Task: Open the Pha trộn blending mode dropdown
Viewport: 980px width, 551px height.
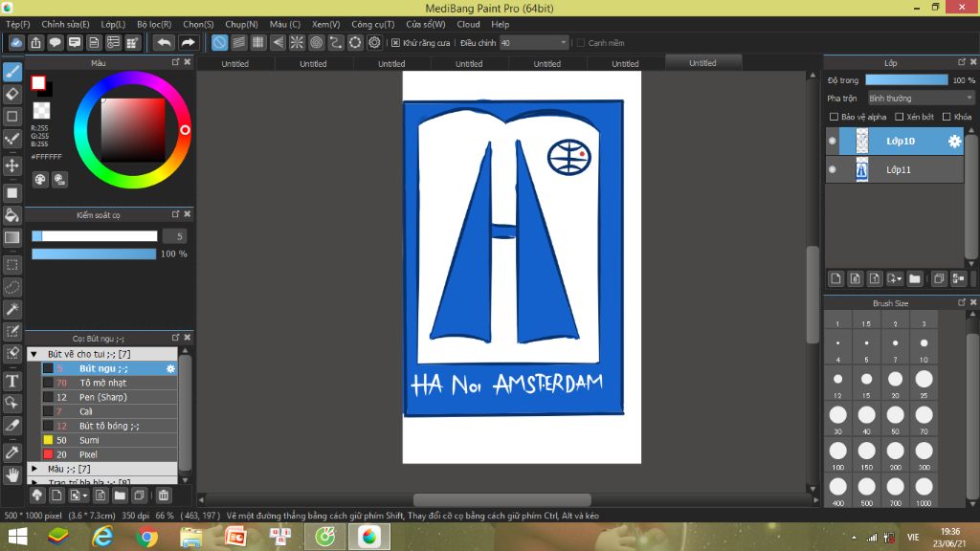Action: coord(921,98)
